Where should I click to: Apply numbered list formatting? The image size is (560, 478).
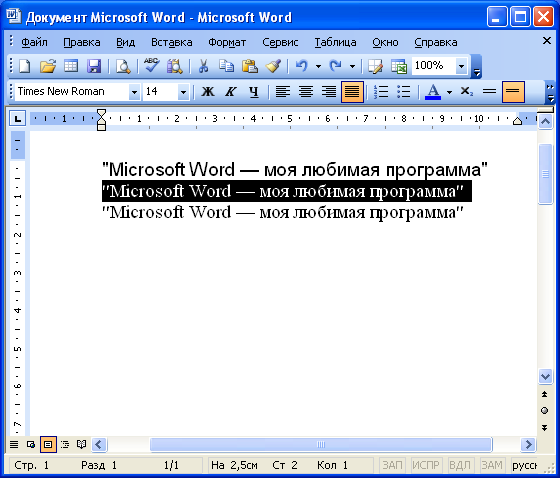[x=381, y=92]
